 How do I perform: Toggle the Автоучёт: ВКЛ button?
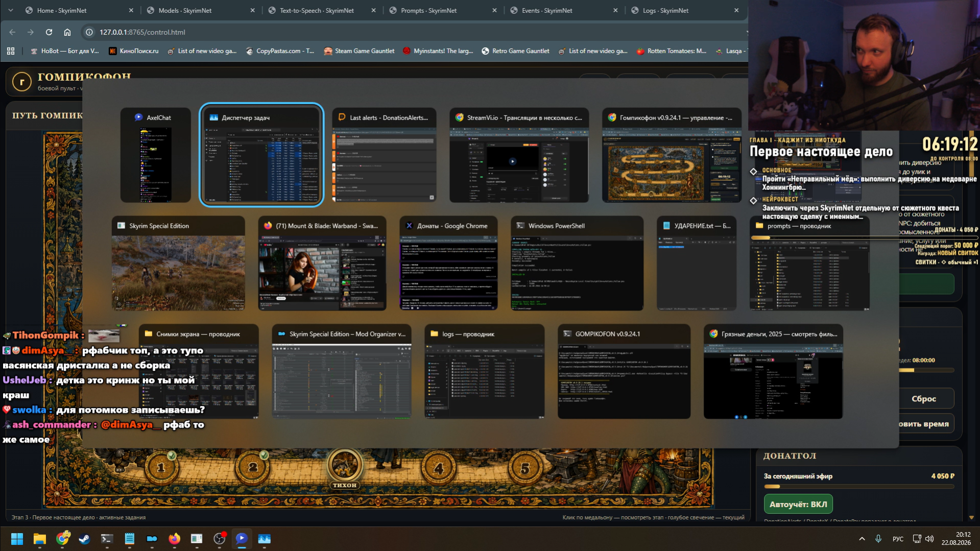pyautogui.click(x=798, y=504)
